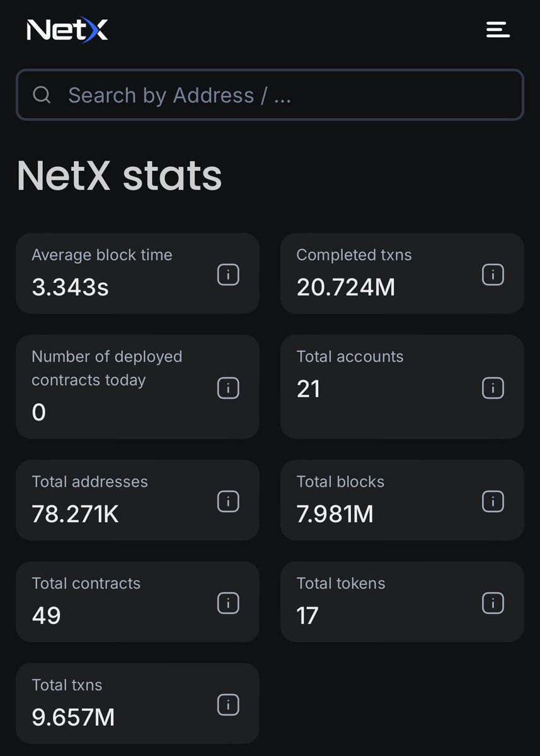Select the Completed txns 20.724M card
This screenshot has width=540, height=756.
[402, 273]
